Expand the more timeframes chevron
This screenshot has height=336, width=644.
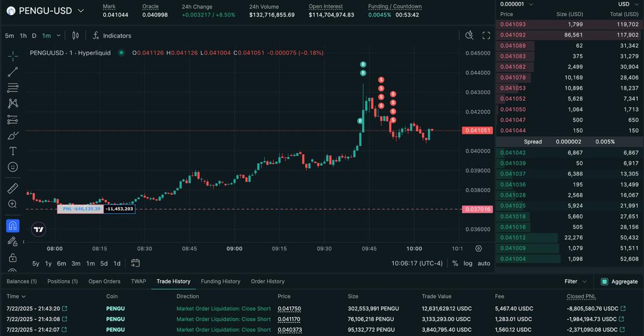click(58, 35)
